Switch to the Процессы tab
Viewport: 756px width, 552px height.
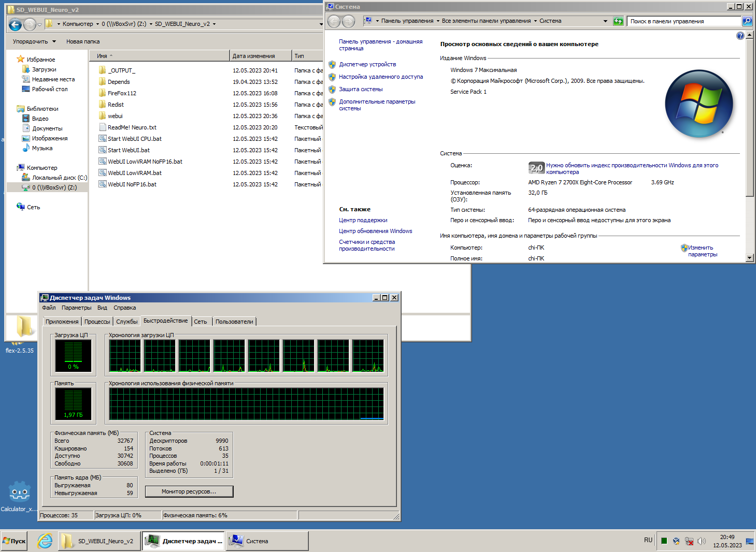pyautogui.click(x=97, y=322)
